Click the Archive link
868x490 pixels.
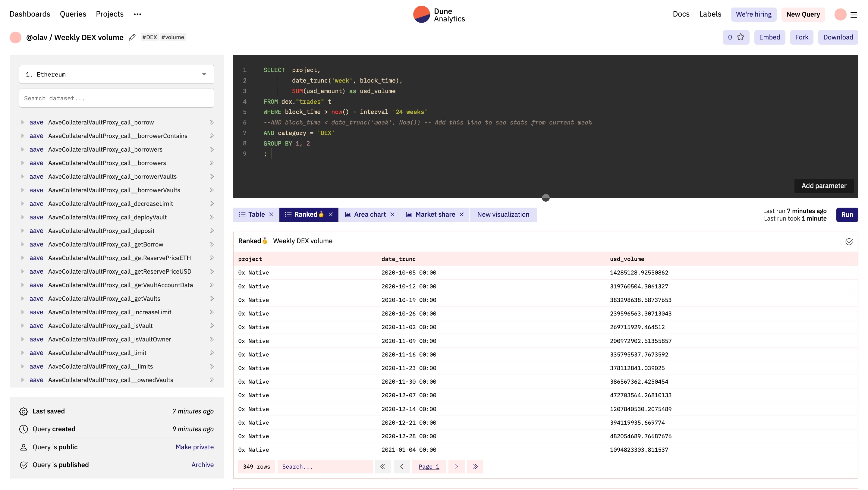[202, 465]
